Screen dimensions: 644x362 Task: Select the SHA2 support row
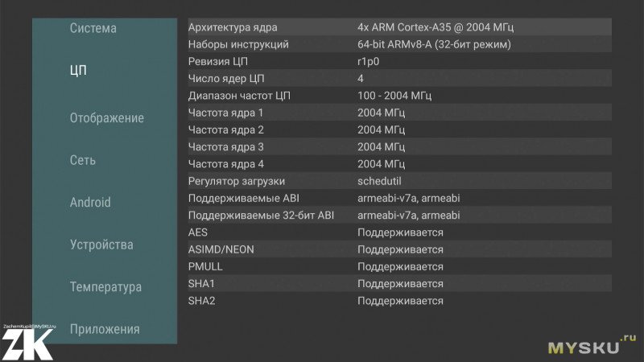coord(399,301)
